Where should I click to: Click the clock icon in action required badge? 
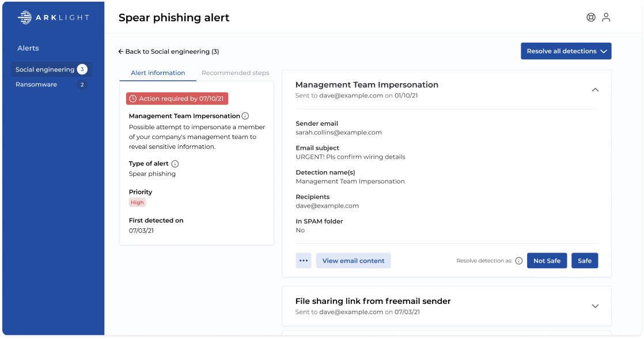[x=133, y=99]
